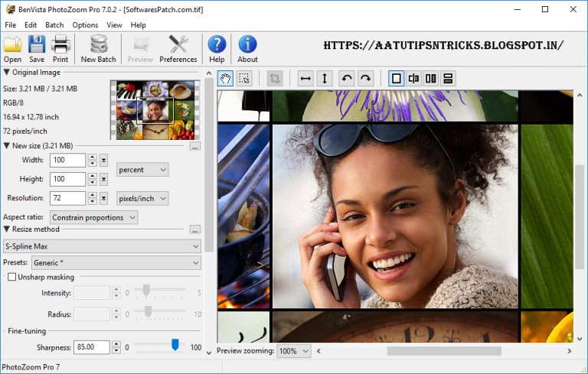Collapse the Original Image section

(6, 72)
